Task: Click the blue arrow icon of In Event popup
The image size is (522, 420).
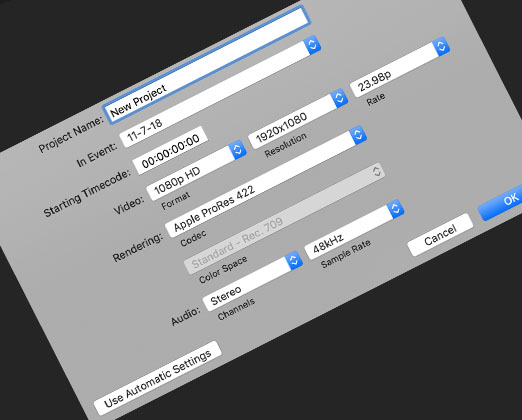Action: pyautogui.click(x=312, y=45)
